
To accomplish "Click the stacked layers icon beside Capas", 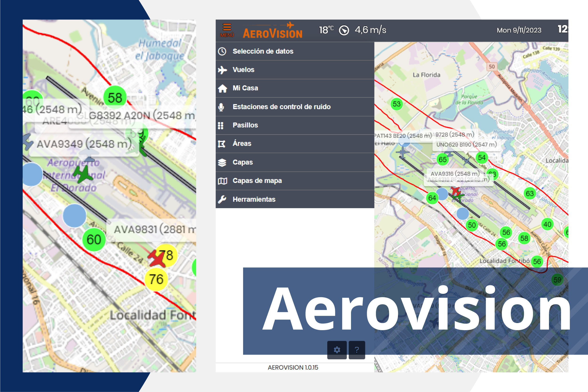I will pyautogui.click(x=222, y=162).
